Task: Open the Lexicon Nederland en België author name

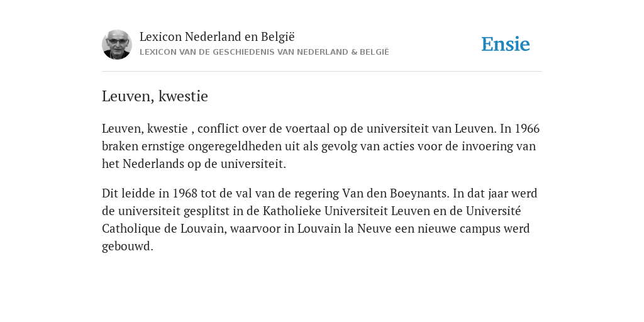Action: tap(217, 36)
